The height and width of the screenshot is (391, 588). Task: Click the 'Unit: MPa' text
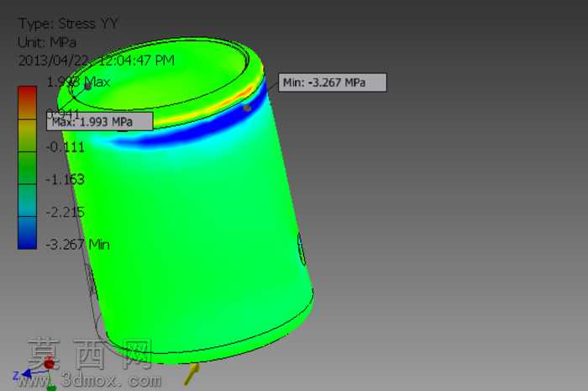[x=47, y=42]
